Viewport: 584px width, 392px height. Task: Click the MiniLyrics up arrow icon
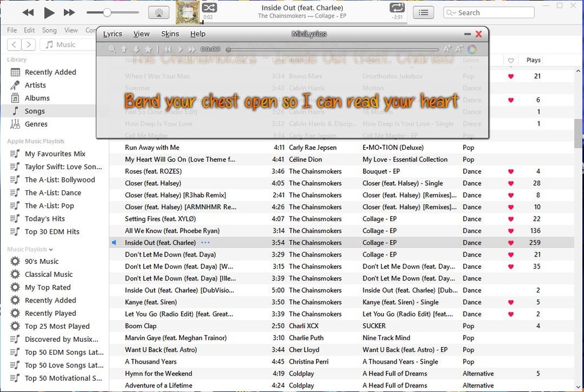pyautogui.click(x=124, y=49)
